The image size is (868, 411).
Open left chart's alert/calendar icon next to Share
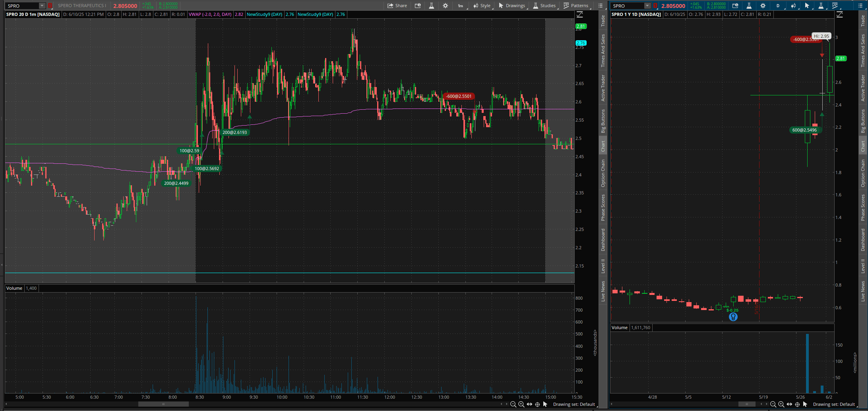(418, 6)
